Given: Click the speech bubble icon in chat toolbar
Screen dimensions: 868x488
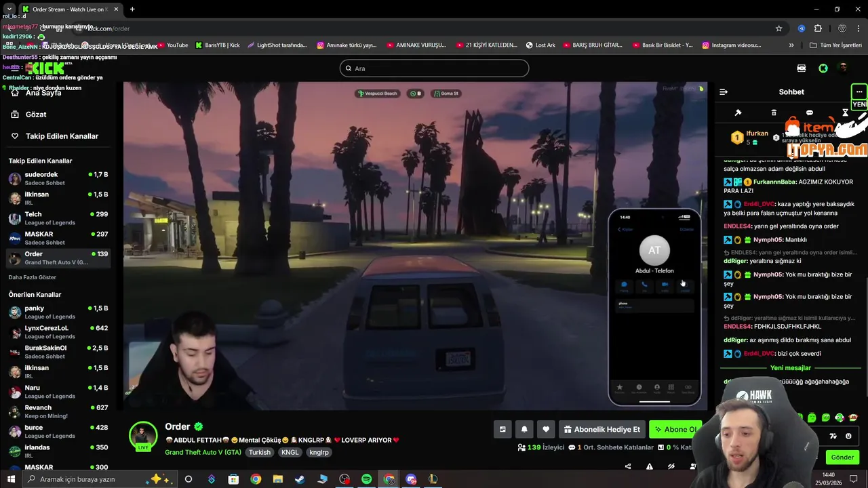Looking at the screenshot, I should point(809,113).
